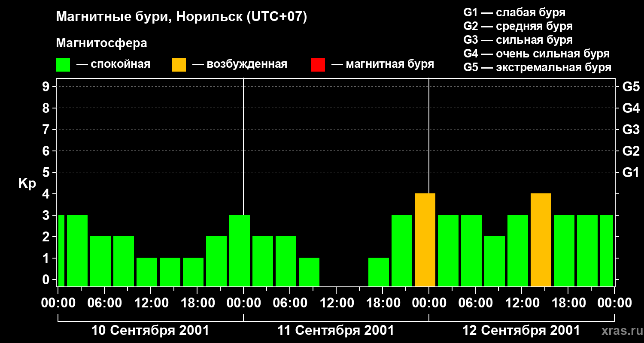Click the '— магнитная буря' legend label

(383, 64)
